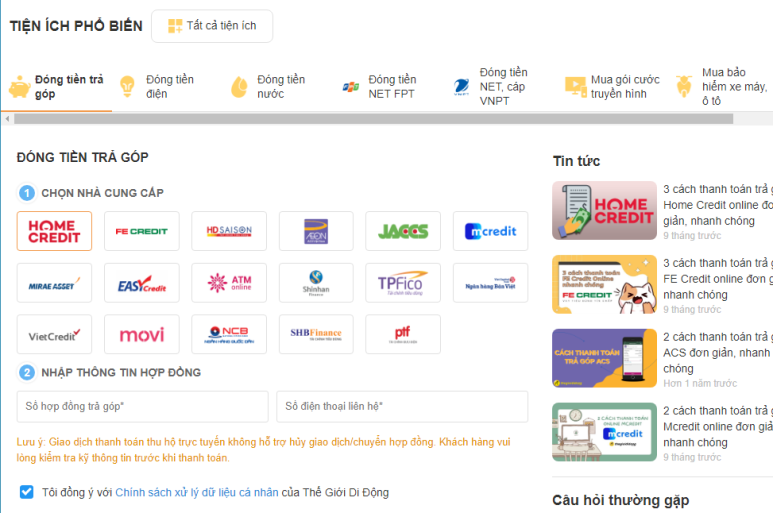Open the Mcredit news thumbnail
Image resolution: width=773 pixels, height=513 pixels.
[x=604, y=432]
